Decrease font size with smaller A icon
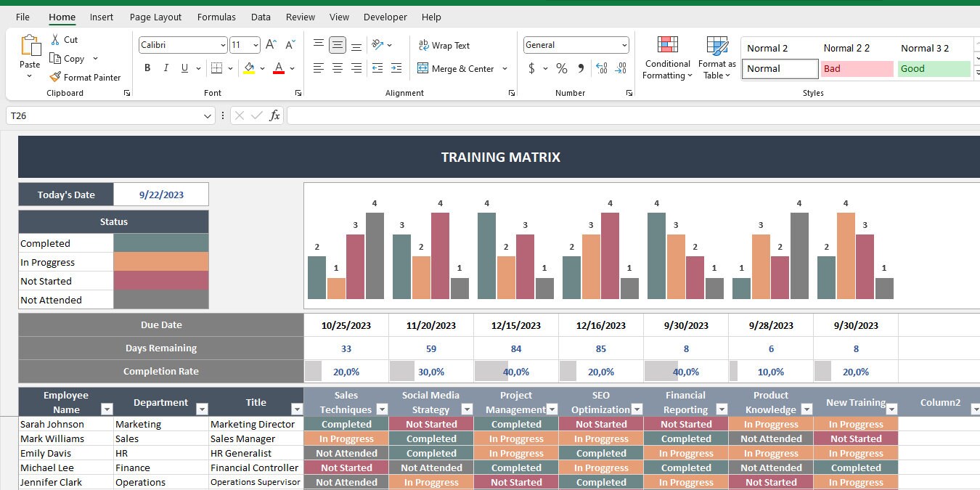The height and width of the screenshot is (490, 980). tap(290, 45)
